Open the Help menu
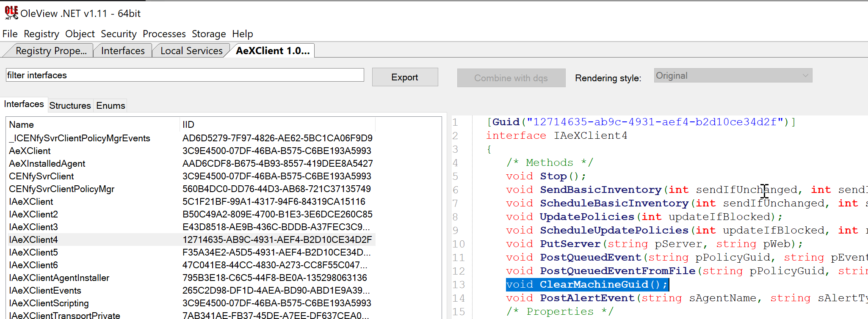 (x=243, y=34)
